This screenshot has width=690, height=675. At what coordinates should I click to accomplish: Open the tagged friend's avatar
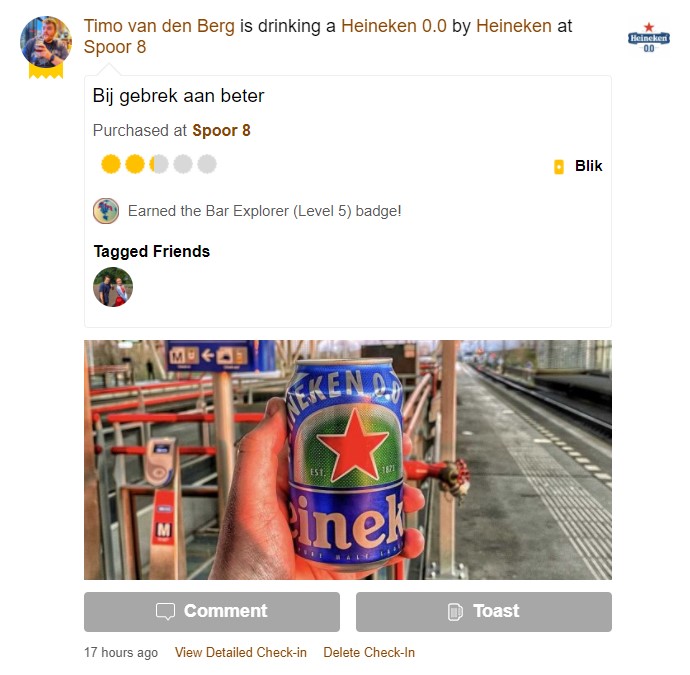[x=113, y=287]
